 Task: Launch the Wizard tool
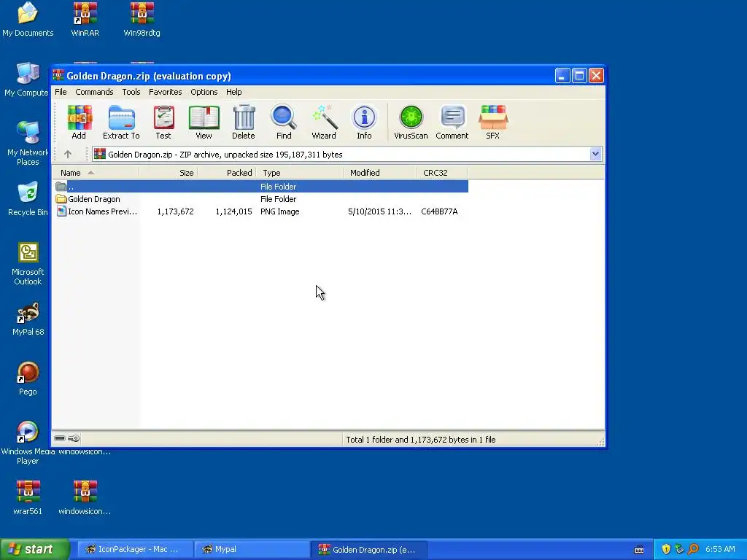coord(324,122)
